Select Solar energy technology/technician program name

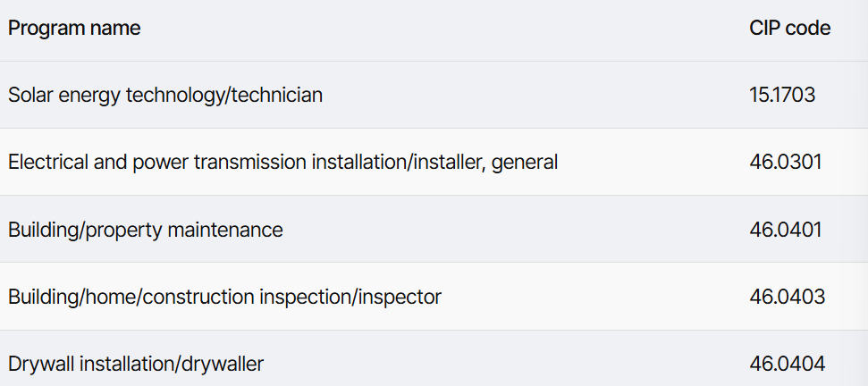165,95
